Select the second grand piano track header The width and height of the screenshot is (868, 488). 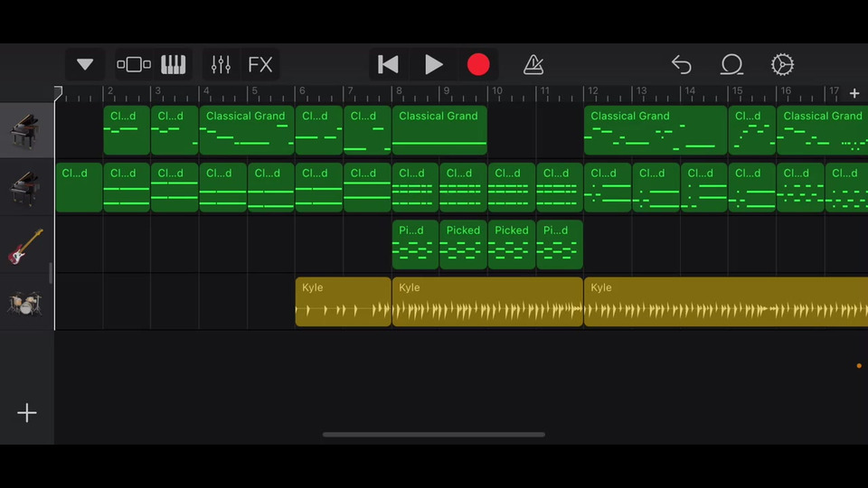(26, 188)
